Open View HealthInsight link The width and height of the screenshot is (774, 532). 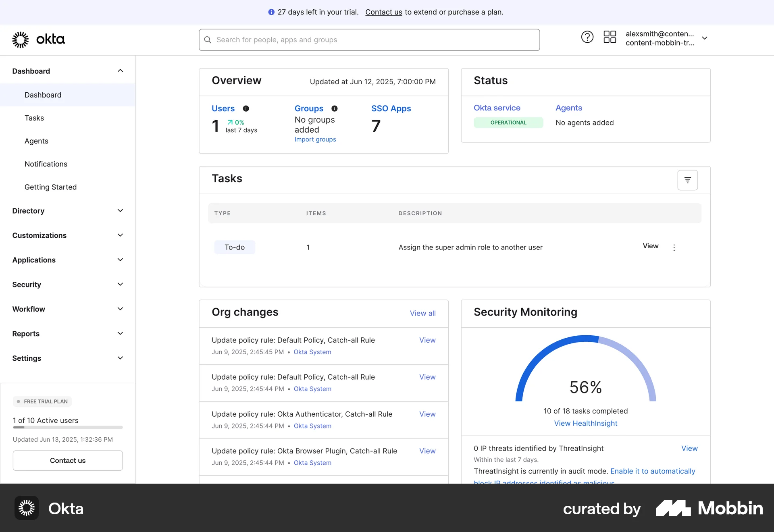point(585,423)
